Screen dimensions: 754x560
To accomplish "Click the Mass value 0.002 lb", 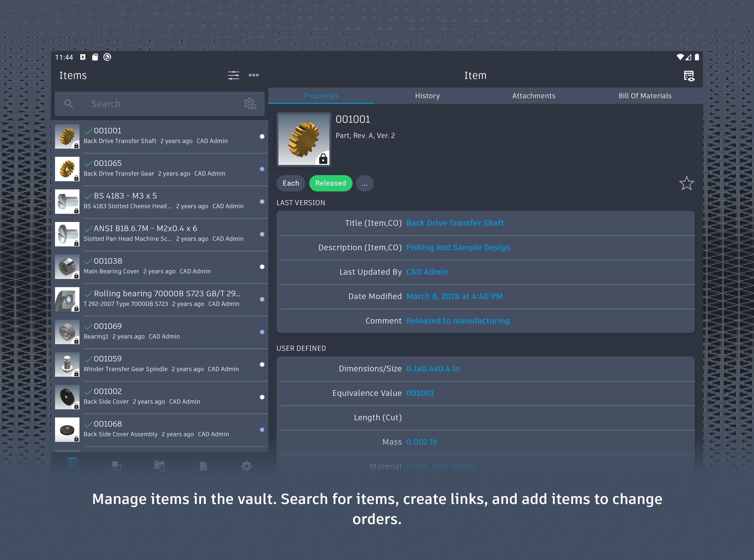I will (x=422, y=442).
